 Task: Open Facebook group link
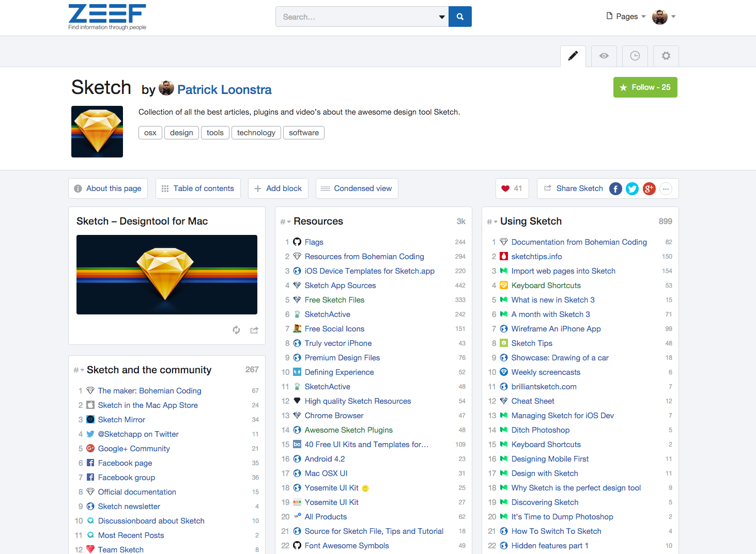[x=127, y=478]
